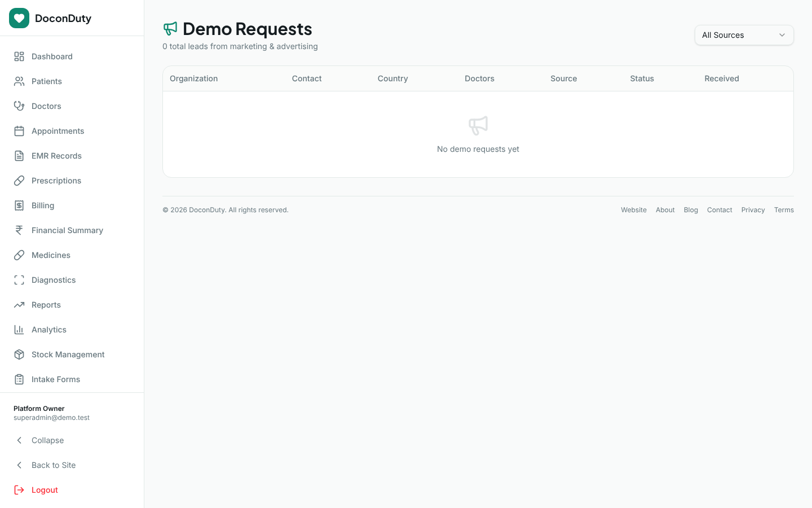Click the Contact column header in table
Viewport: 812px width, 508px height.
coord(307,78)
